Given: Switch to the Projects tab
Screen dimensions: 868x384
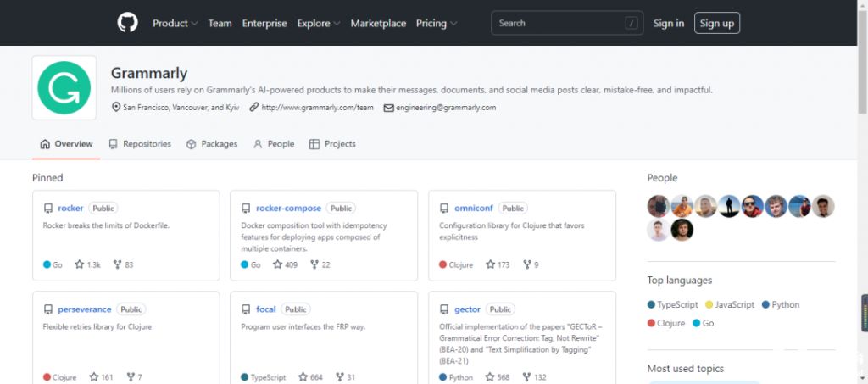Looking at the screenshot, I should click(332, 144).
